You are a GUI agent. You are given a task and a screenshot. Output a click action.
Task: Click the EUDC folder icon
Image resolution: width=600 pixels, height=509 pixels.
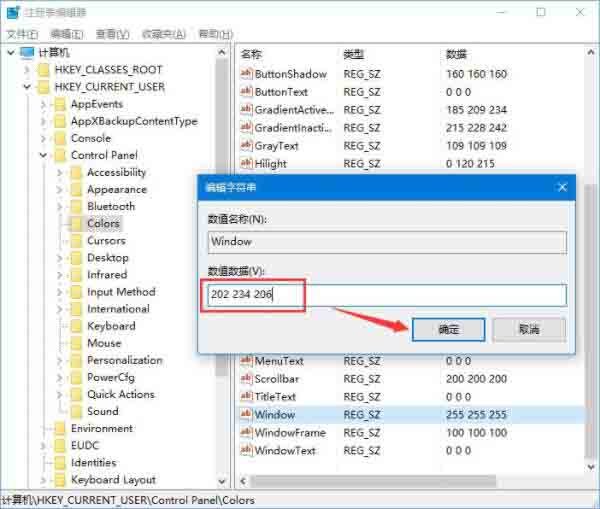coord(60,445)
